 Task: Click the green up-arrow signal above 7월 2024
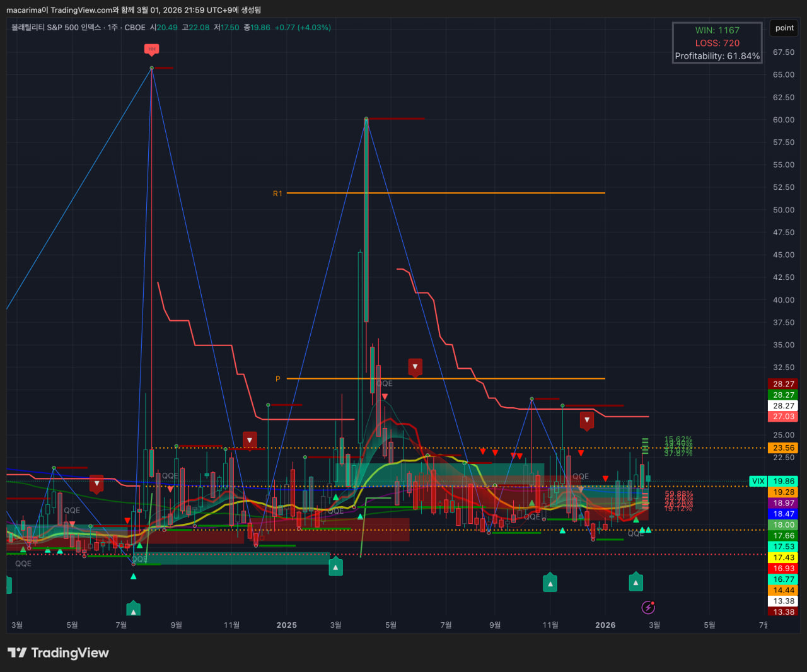133,610
